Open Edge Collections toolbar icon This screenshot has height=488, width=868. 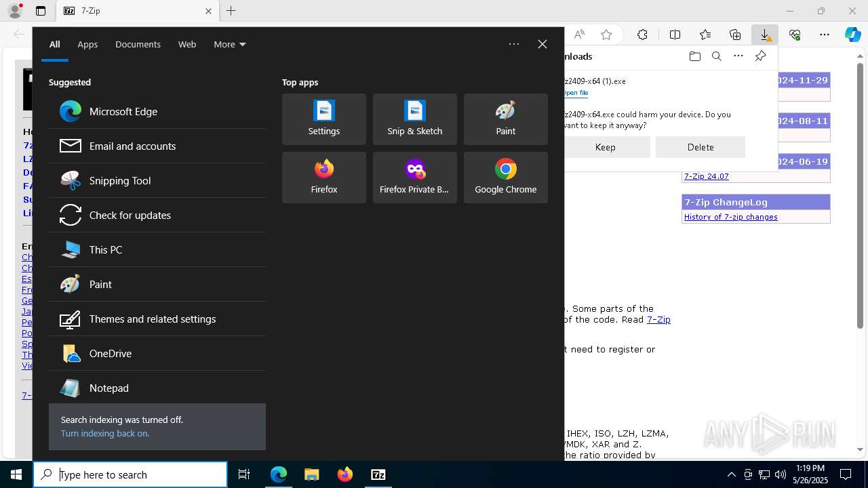coord(735,35)
